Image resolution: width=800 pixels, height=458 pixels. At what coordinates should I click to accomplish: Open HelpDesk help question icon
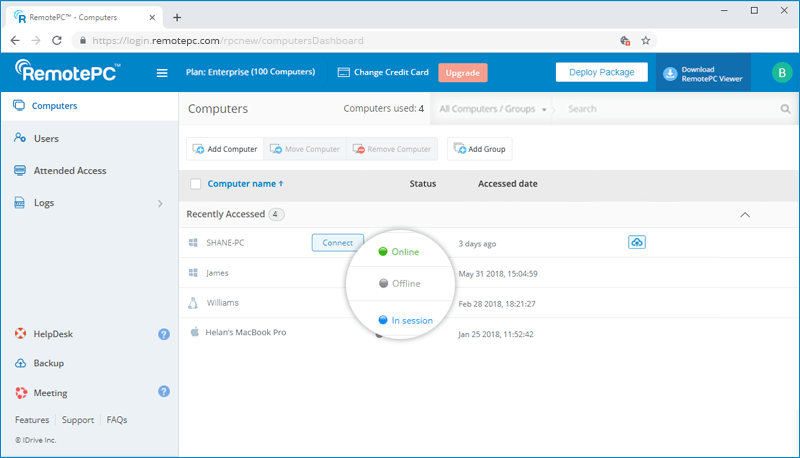coord(164,334)
